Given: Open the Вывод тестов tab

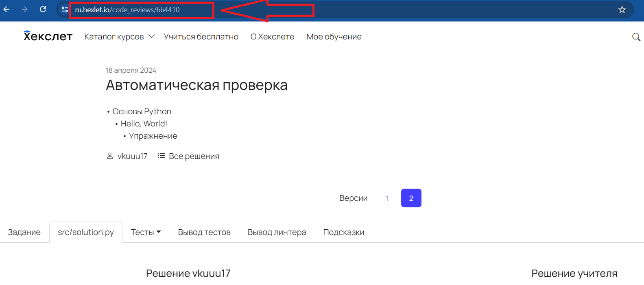Looking at the screenshot, I should point(204,232).
